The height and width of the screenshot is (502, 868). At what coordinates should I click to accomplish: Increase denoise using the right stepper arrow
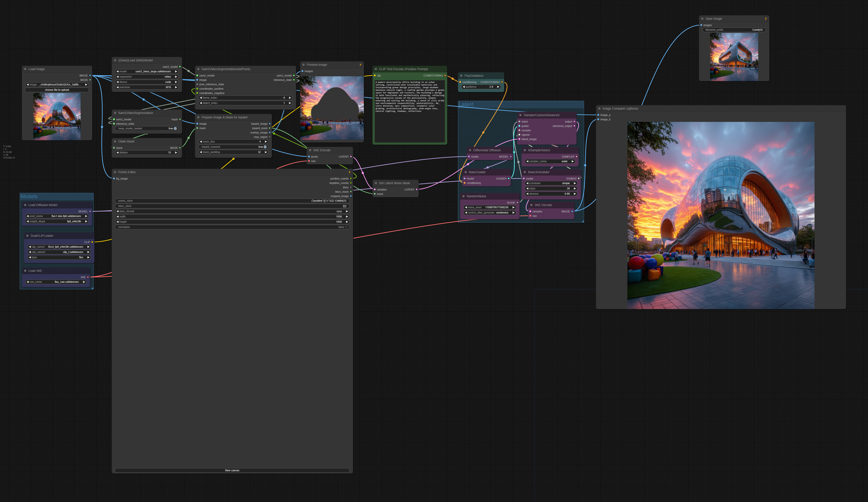(575, 194)
